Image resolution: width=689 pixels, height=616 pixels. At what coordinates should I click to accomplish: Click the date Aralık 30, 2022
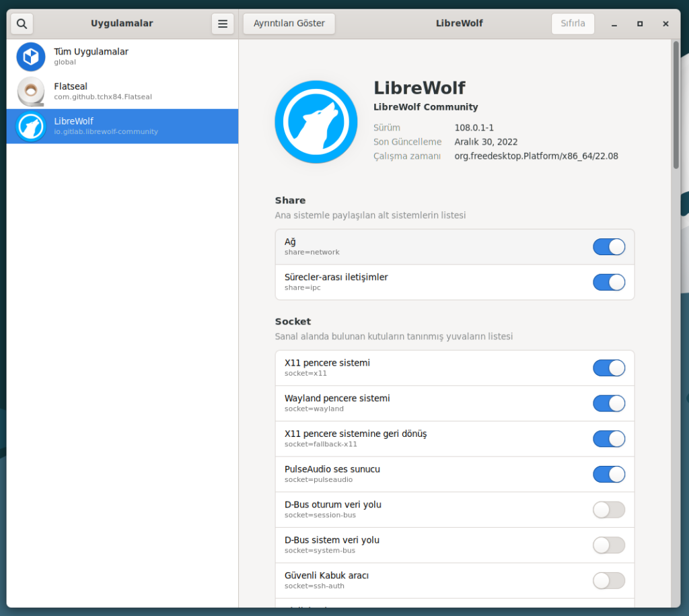(x=486, y=141)
